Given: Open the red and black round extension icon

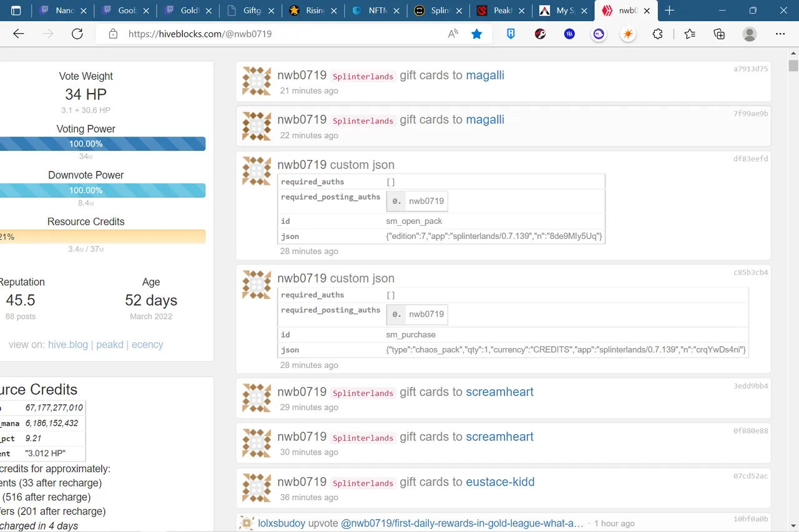Looking at the screenshot, I should [x=540, y=34].
